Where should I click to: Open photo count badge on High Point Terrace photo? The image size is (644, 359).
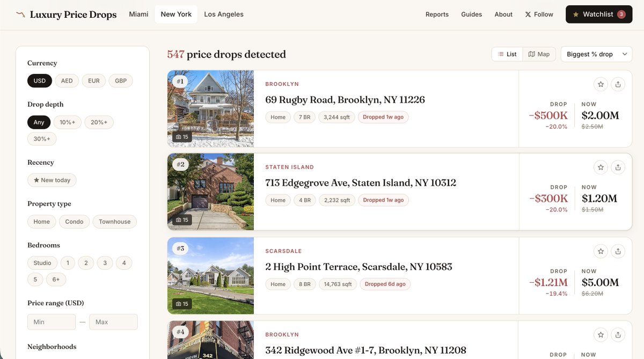182,304
